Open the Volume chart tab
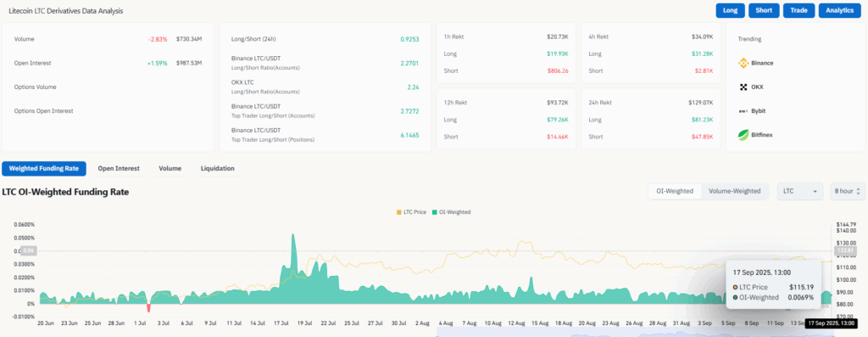This screenshot has width=868, height=337. coord(170,168)
